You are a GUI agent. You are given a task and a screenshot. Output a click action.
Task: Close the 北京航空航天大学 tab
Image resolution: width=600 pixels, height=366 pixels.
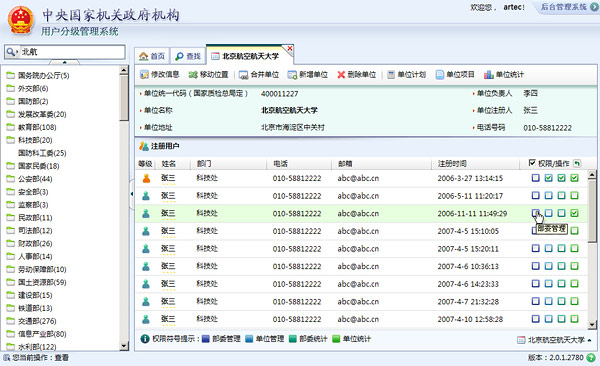[290, 49]
